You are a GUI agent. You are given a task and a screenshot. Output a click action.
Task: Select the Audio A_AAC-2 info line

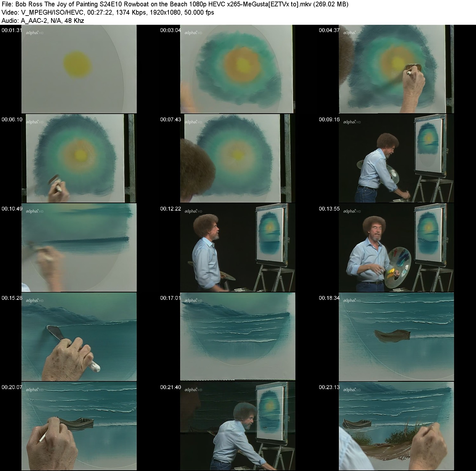[x=43, y=20]
